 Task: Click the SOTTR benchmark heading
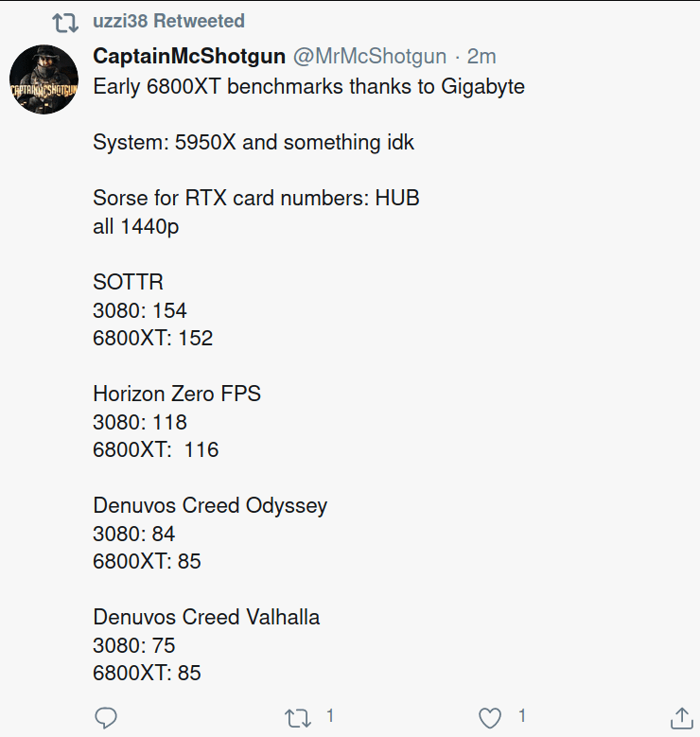click(x=128, y=282)
